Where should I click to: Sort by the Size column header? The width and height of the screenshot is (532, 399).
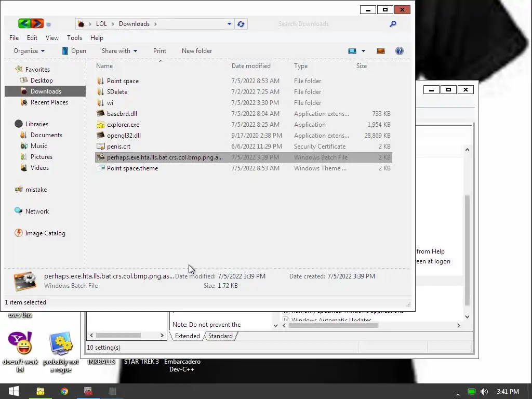[362, 66]
